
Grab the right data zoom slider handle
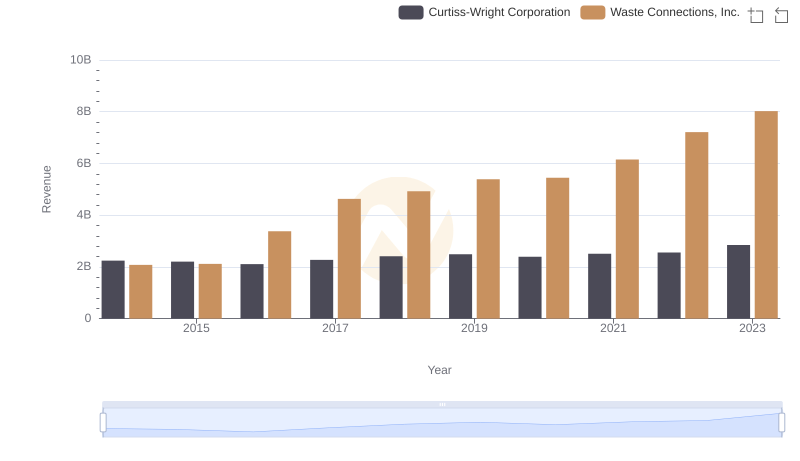[781, 422]
